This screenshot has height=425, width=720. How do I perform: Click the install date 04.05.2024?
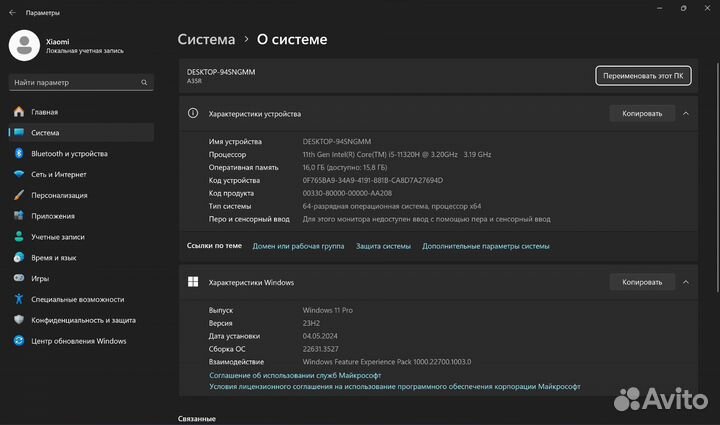[320, 336]
